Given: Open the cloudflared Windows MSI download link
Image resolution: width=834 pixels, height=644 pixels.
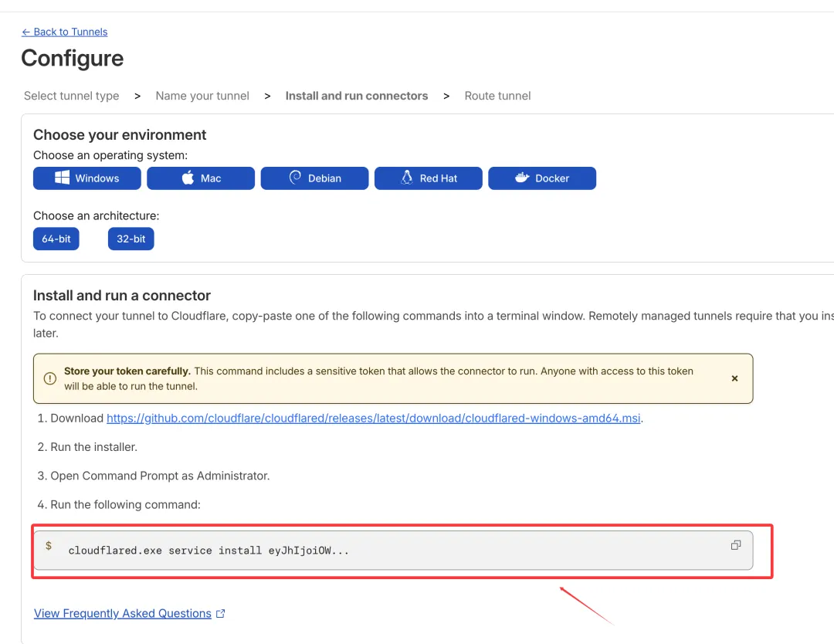Looking at the screenshot, I should point(374,419).
